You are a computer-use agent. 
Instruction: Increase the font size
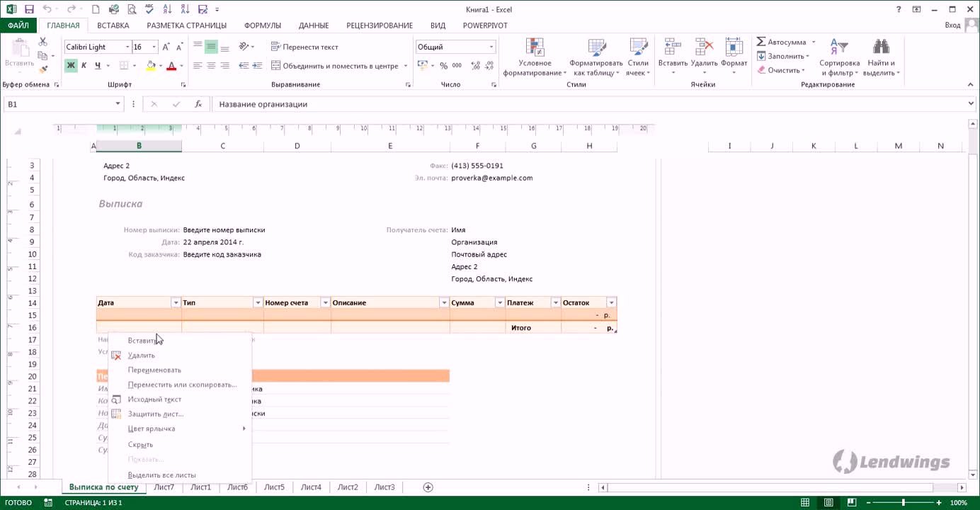pos(166,47)
